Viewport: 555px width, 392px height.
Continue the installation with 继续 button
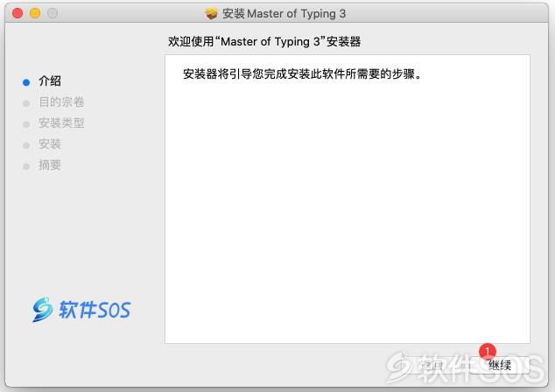coord(500,365)
